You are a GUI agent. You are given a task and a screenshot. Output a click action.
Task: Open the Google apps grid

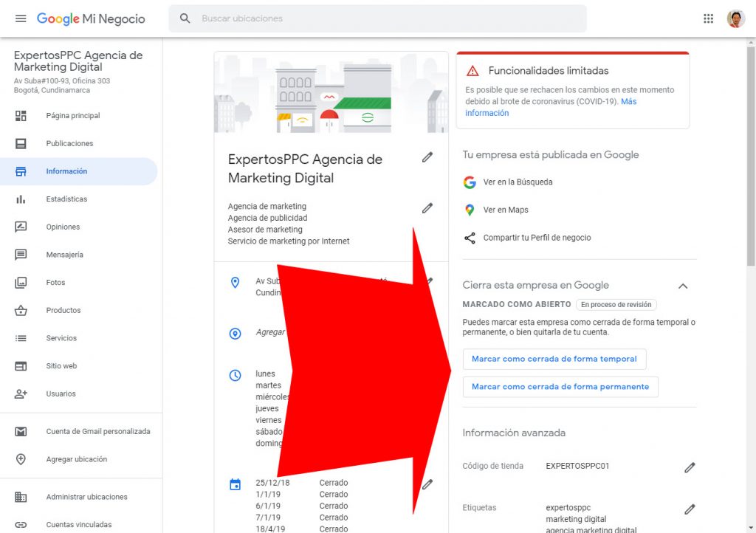(x=708, y=18)
